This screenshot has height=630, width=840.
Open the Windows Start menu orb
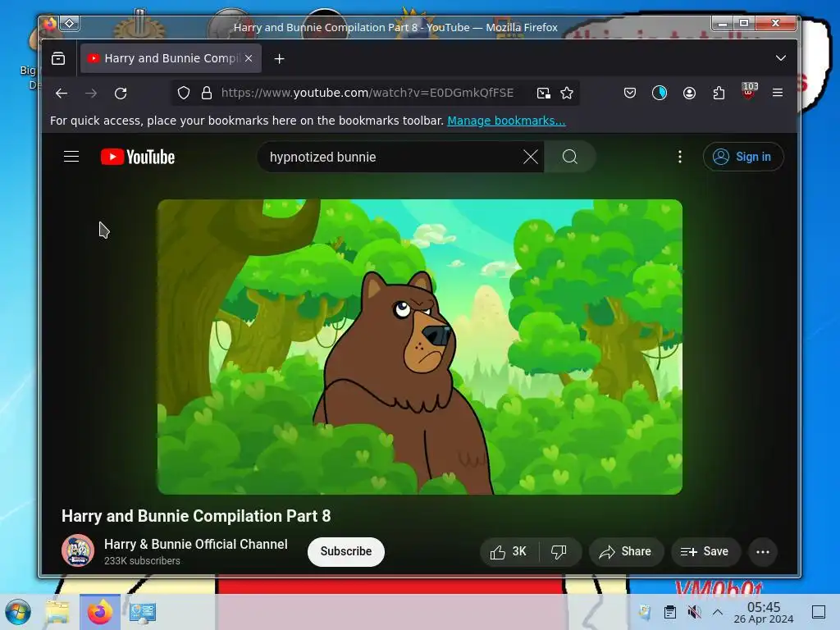click(x=18, y=612)
